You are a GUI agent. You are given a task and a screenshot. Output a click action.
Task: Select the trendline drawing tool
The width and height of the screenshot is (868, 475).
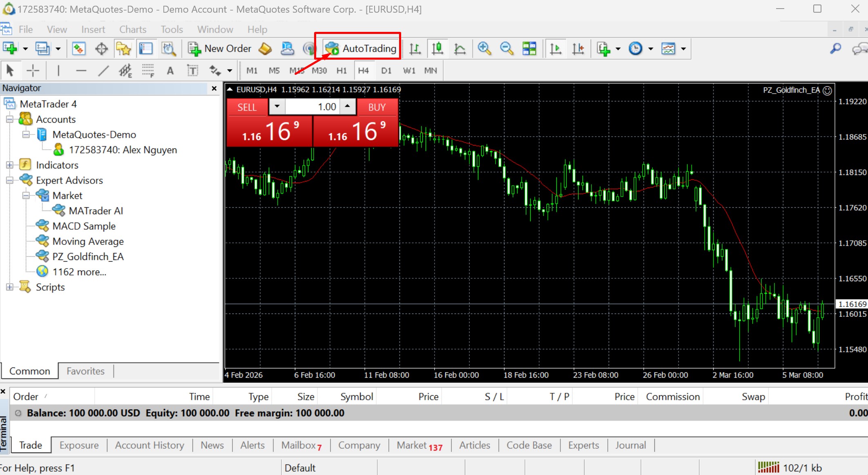103,70
